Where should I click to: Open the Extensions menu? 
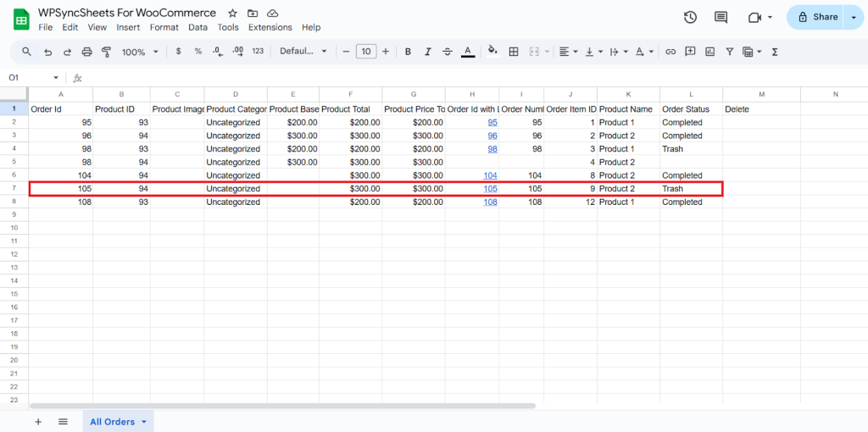[x=270, y=27]
